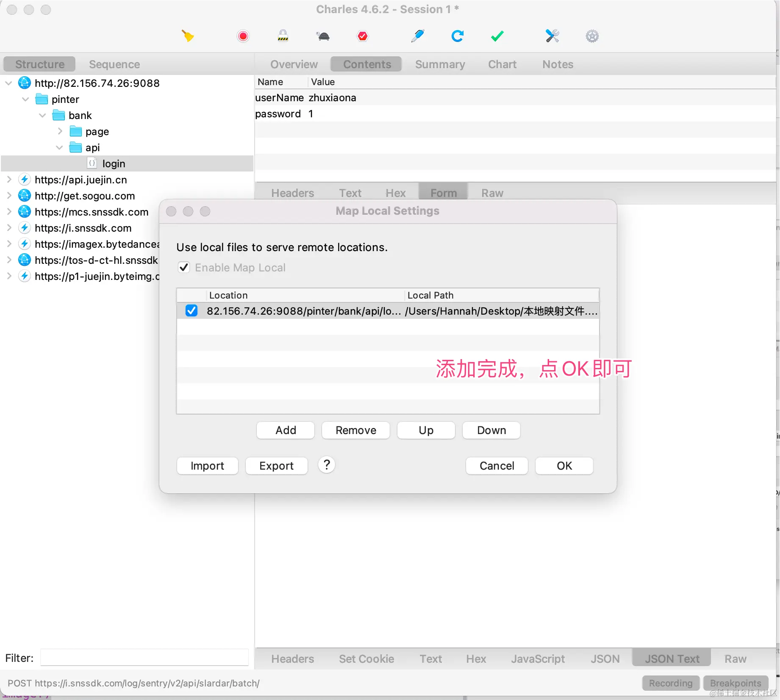
Task: Open the Tools wrench icon
Action: (x=552, y=36)
